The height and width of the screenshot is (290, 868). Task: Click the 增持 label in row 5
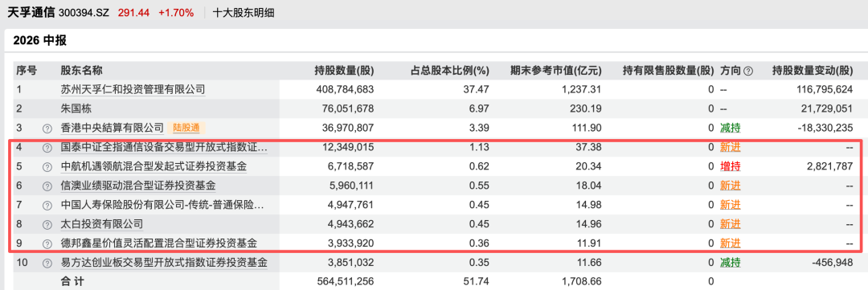click(730, 166)
